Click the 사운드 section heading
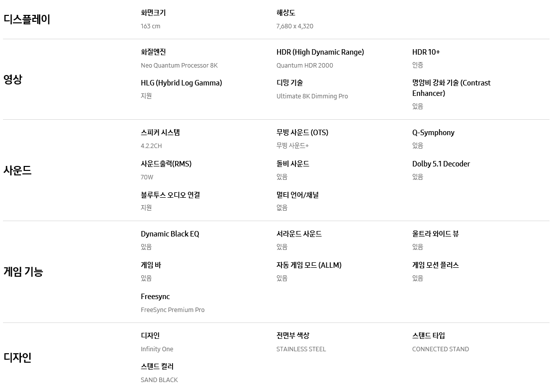The height and width of the screenshot is (392, 551). pos(17,170)
